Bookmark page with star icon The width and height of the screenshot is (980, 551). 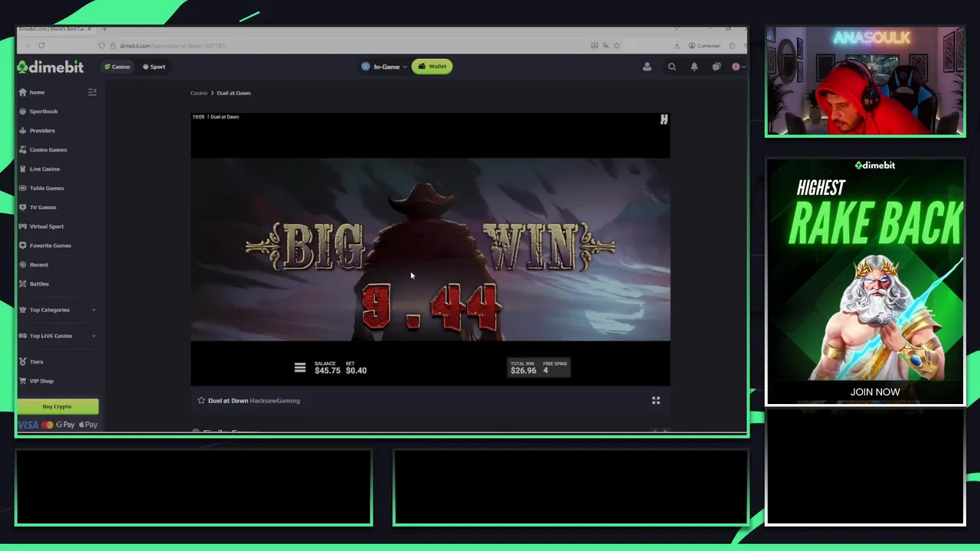616,45
